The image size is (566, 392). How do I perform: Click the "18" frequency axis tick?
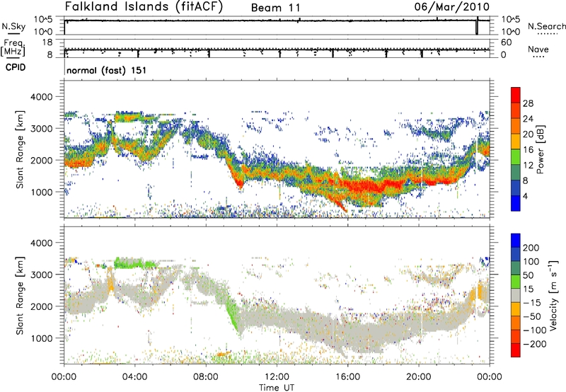click(x=47, y=42)
